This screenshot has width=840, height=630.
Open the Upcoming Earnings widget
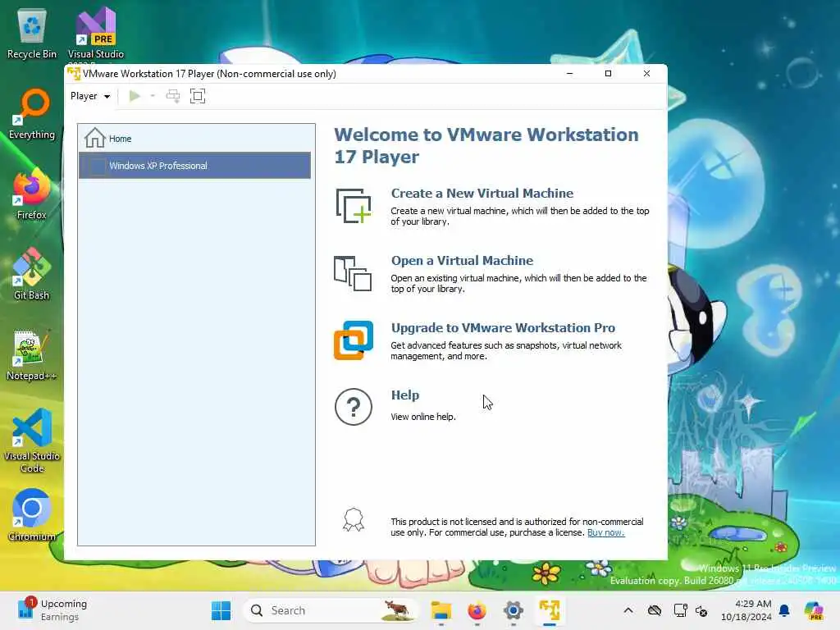click(x=52, y=610)
